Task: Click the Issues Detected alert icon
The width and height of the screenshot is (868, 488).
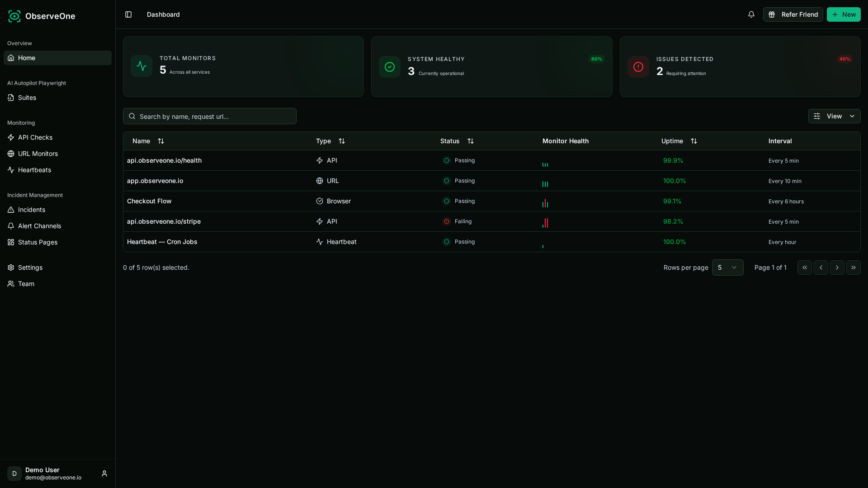Action: click(638, 67)
